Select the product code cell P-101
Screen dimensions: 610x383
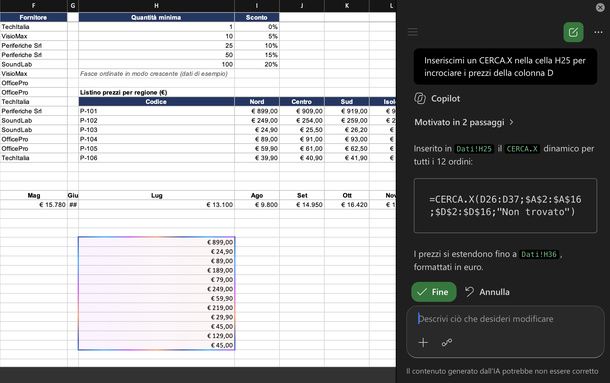click(156, 111)
